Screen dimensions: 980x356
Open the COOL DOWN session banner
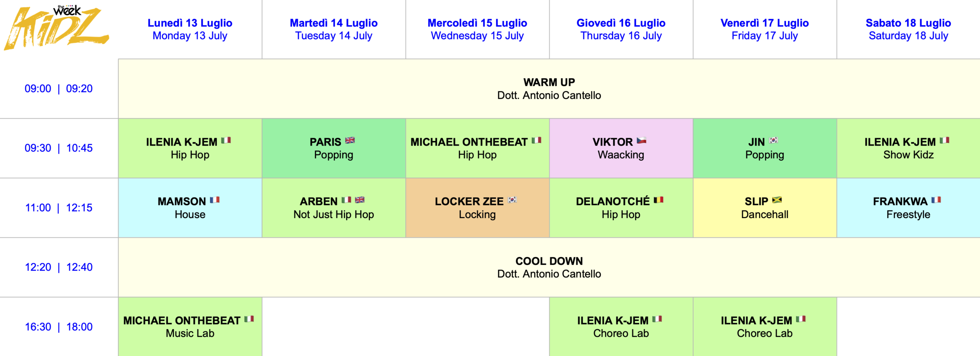549,267
